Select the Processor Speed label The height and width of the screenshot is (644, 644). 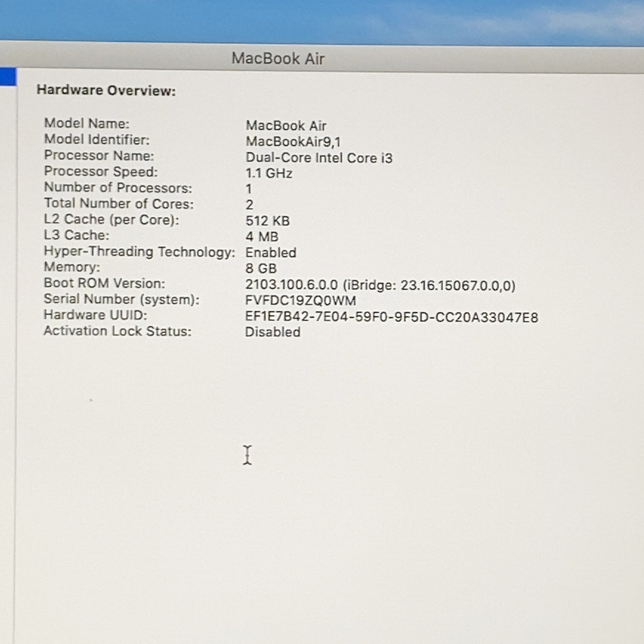click(101, 172)
